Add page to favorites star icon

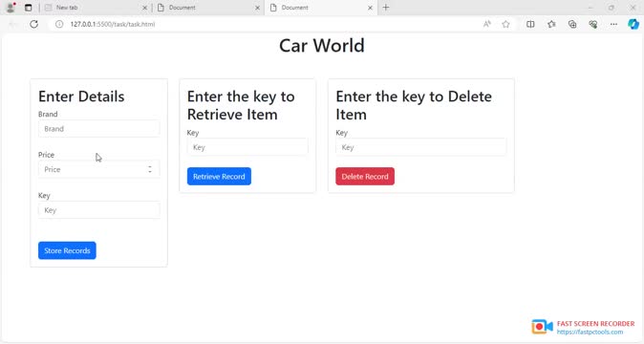(505, 24)
